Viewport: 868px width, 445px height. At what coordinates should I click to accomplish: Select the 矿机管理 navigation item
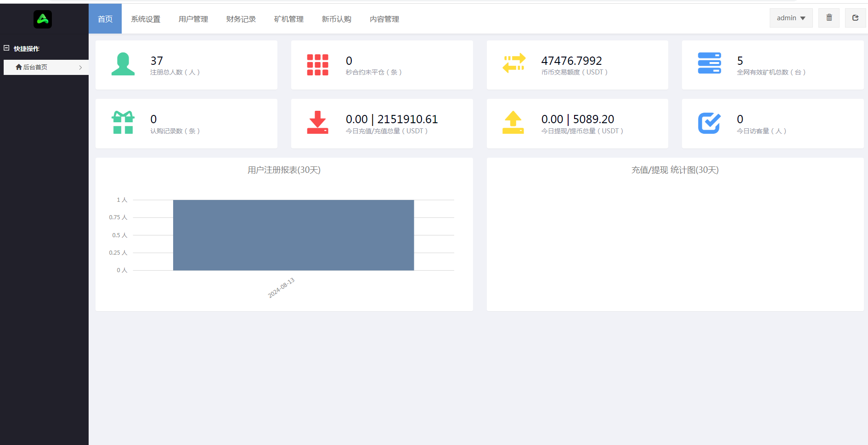click(289, 19)
